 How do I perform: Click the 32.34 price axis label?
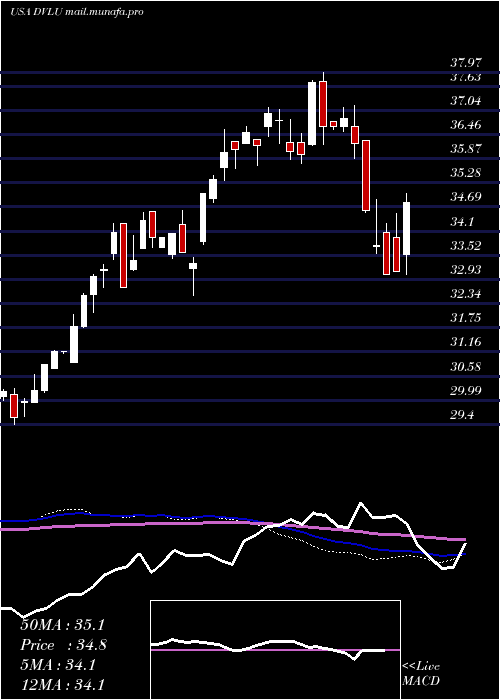[x=465, y=294]
